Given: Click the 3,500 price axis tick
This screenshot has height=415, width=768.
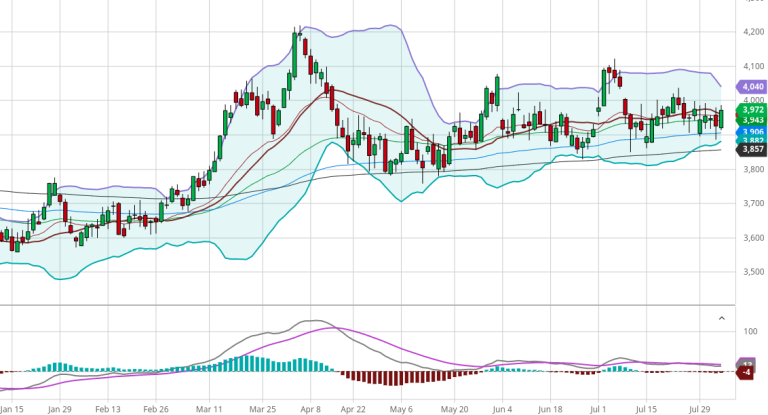Looking at the screenshot, I should click(x=750, y=272).
